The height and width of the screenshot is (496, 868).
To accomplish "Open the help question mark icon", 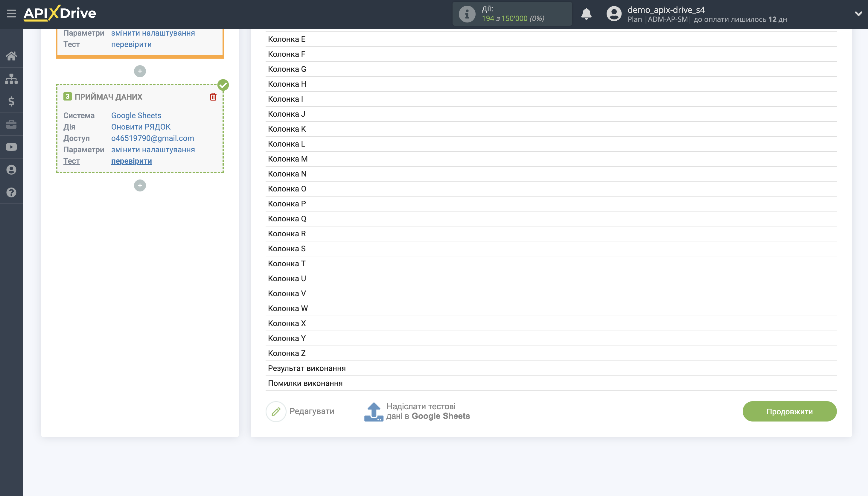I will (11, 192).
